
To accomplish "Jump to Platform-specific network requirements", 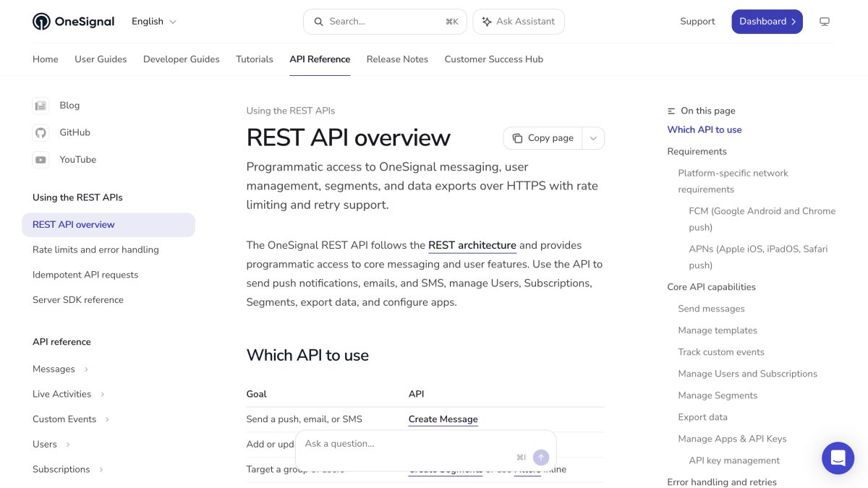I will [733, 181].
